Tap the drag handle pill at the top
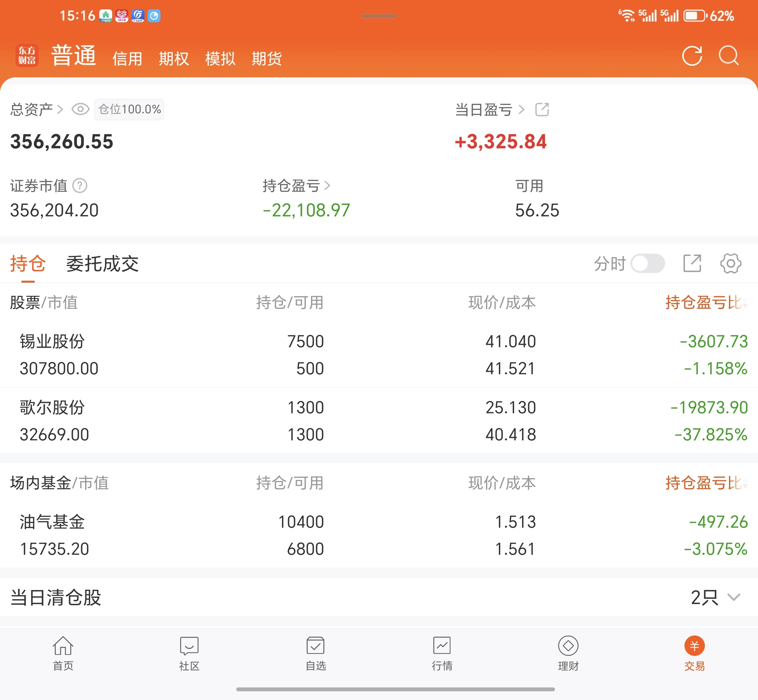This screenshot has height=700, width=758. click(379, 16)
